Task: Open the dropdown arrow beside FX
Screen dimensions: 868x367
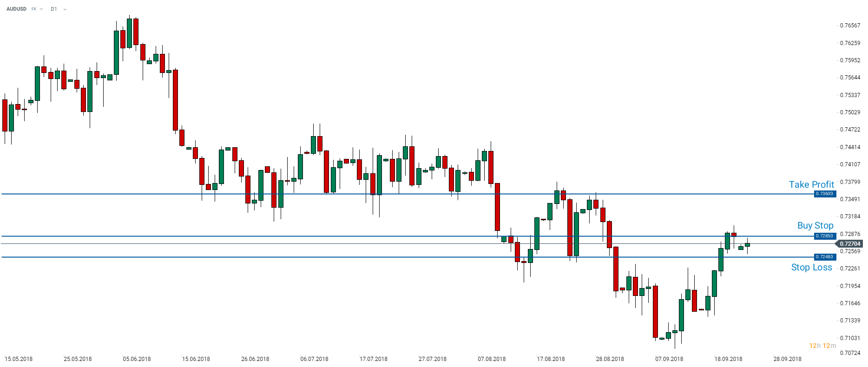Action: [41, 9]
